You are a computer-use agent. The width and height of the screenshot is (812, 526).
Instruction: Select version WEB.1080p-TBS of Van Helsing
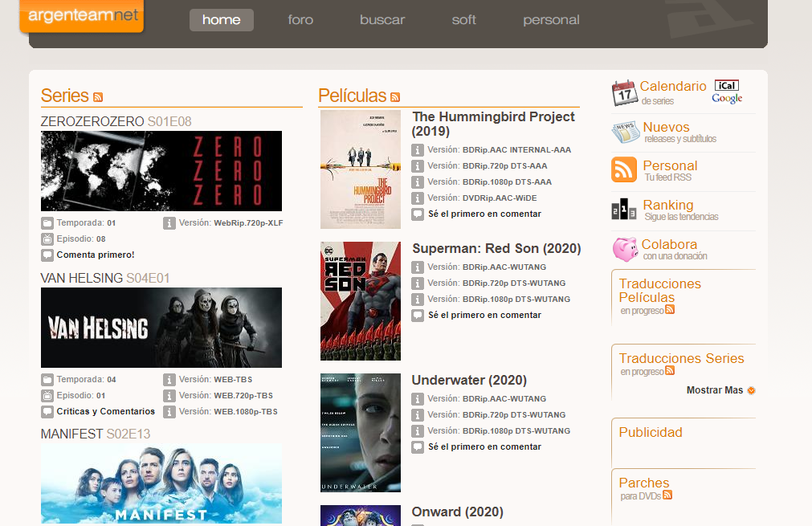click(228, 412)
